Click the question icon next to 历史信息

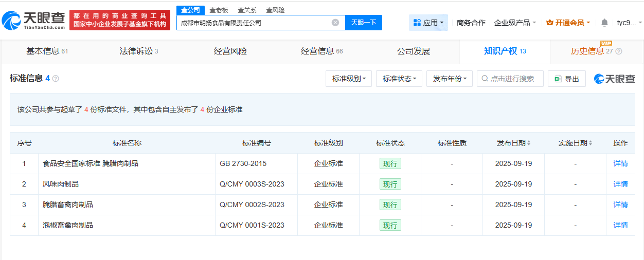pyautogui.click(x=619, y=51)
